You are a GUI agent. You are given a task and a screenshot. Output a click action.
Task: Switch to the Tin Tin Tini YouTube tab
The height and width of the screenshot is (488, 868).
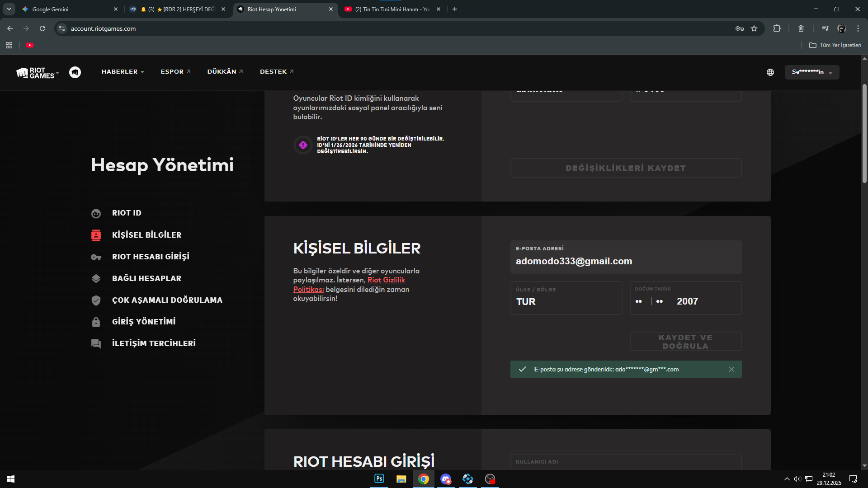coord(392,9)
